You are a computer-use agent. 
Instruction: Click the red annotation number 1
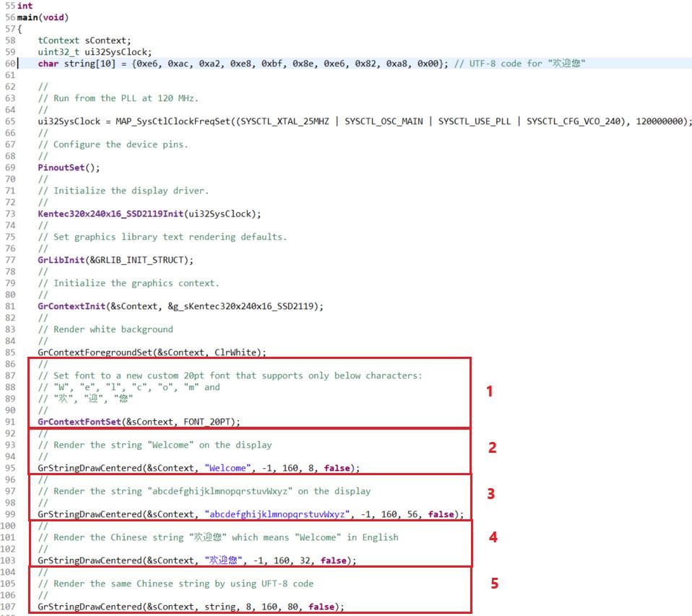(489, 391)
